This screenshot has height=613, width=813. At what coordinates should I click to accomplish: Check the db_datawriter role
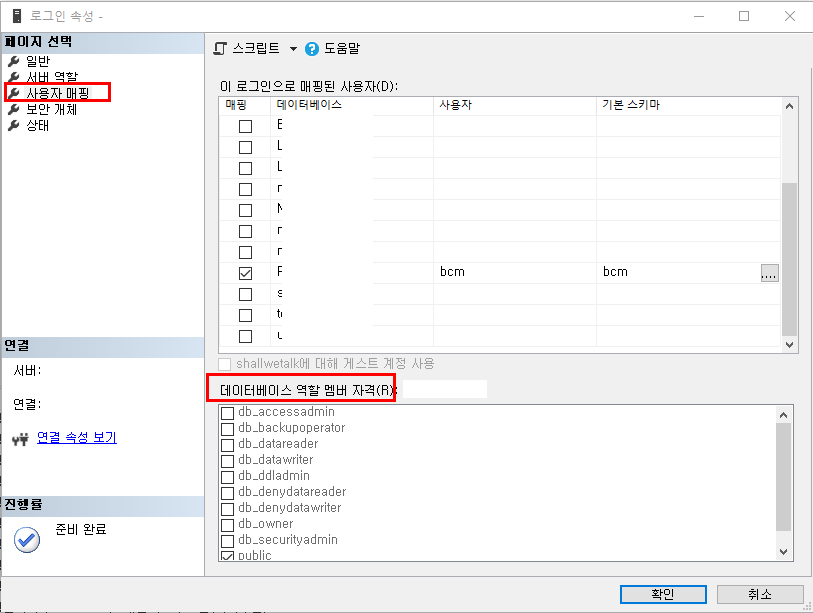pos(227,461)
